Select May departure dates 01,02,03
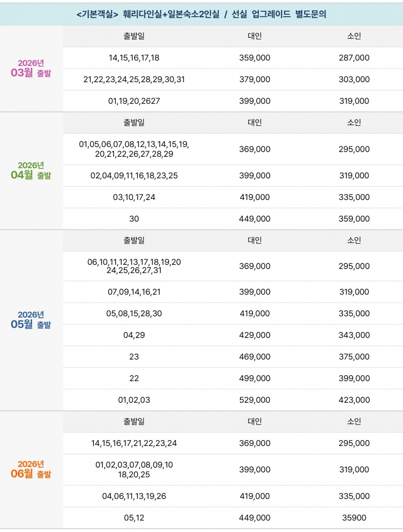 [x=134, y=400]
